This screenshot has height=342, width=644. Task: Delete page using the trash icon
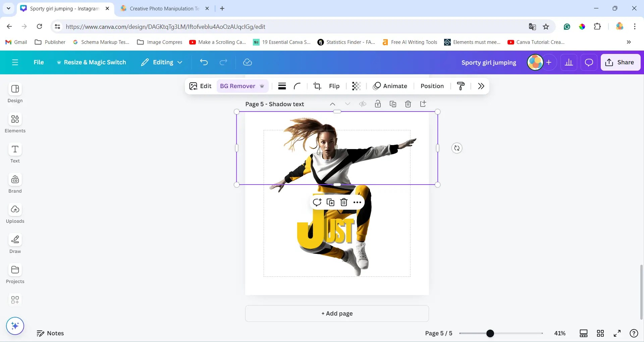click(x=408, y=104)
